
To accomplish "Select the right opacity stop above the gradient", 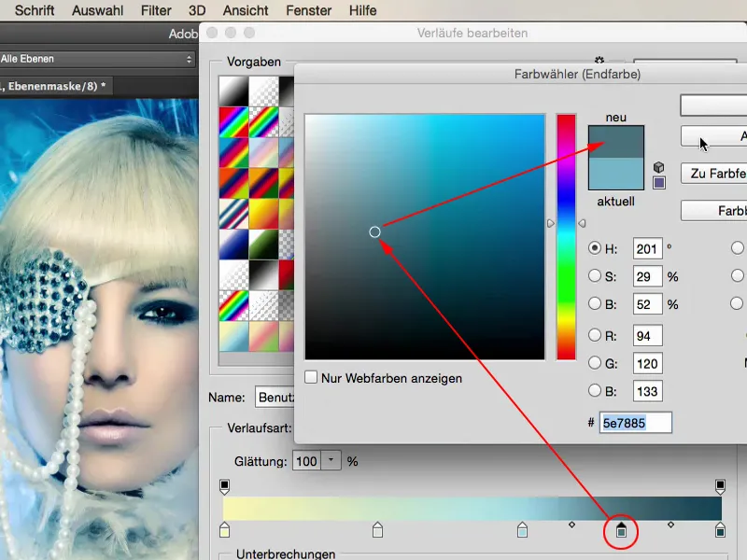I will 720,486.
